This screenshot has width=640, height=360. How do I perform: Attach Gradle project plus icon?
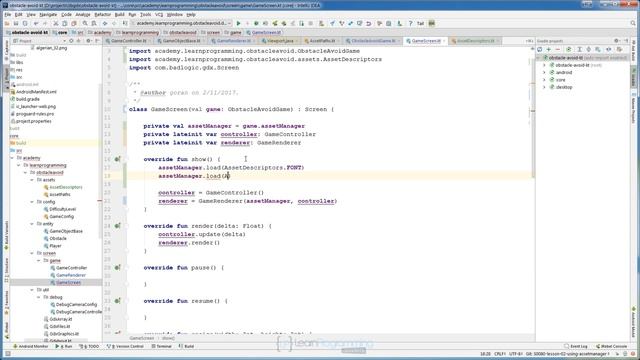pos(549,49)
